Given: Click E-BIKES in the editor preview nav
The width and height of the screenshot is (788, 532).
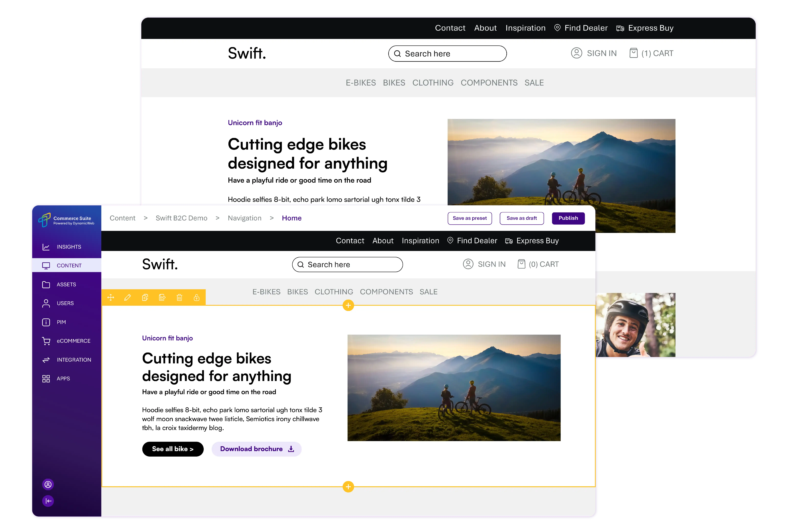Looking at the screenshot, I should [266, 292].
